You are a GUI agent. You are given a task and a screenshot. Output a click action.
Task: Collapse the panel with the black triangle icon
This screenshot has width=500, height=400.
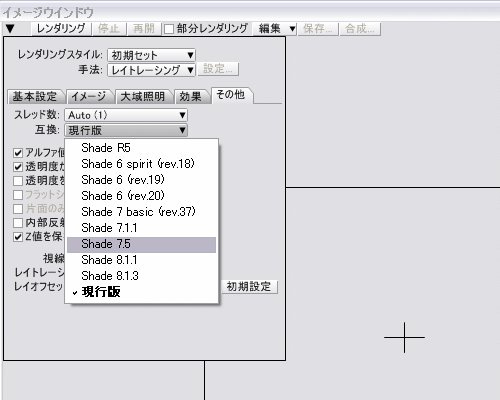coord(10,29)
